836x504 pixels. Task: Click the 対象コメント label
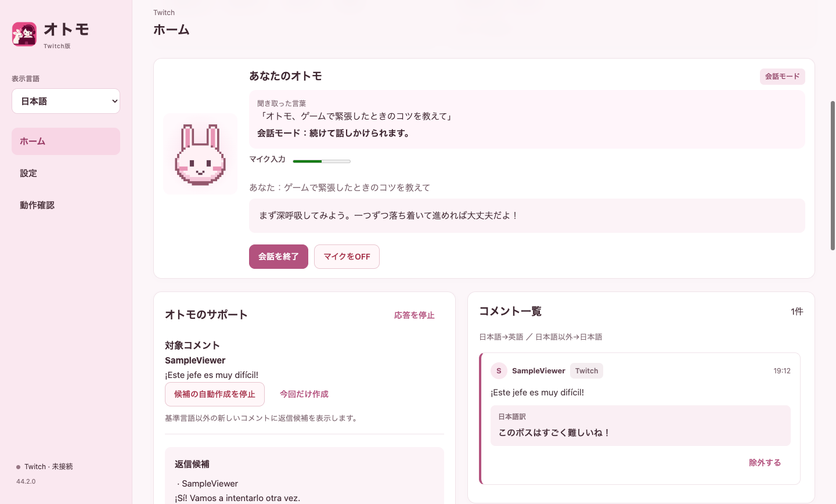click(x=192, y=345)
